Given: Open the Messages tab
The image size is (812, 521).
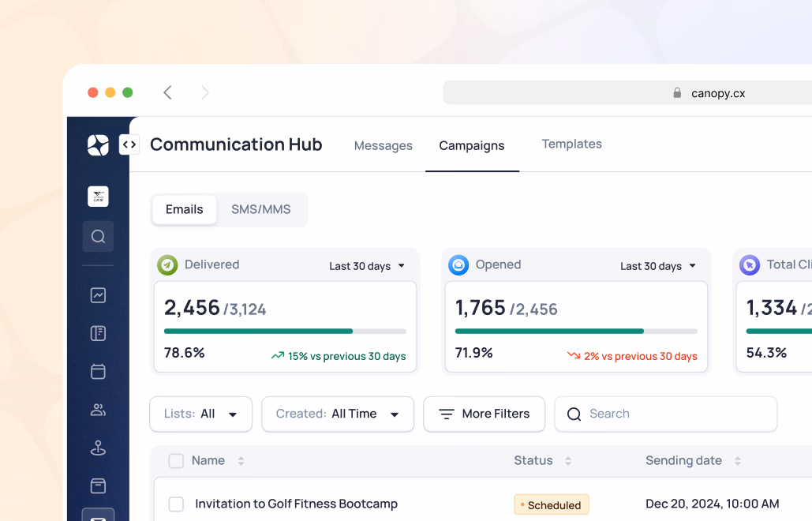Looking at the screenshot, I should pos(384,146).
